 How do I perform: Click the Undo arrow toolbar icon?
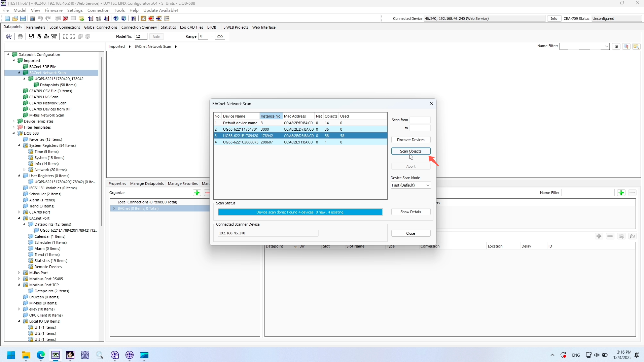coord(40,19)
